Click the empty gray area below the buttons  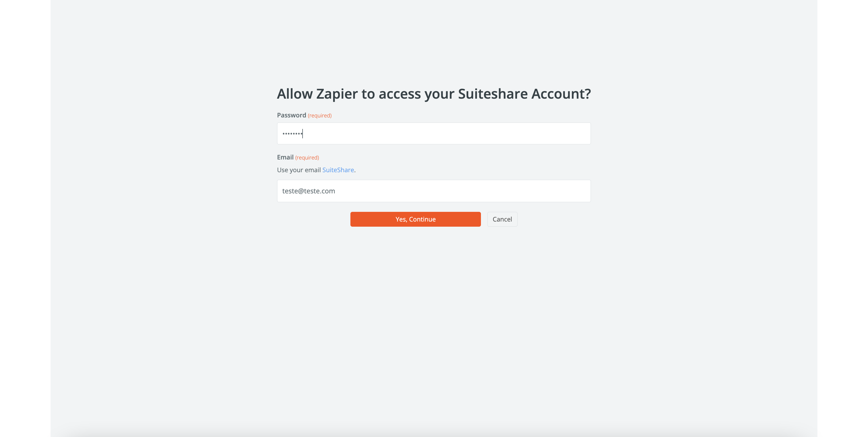[x=433, y=320]
